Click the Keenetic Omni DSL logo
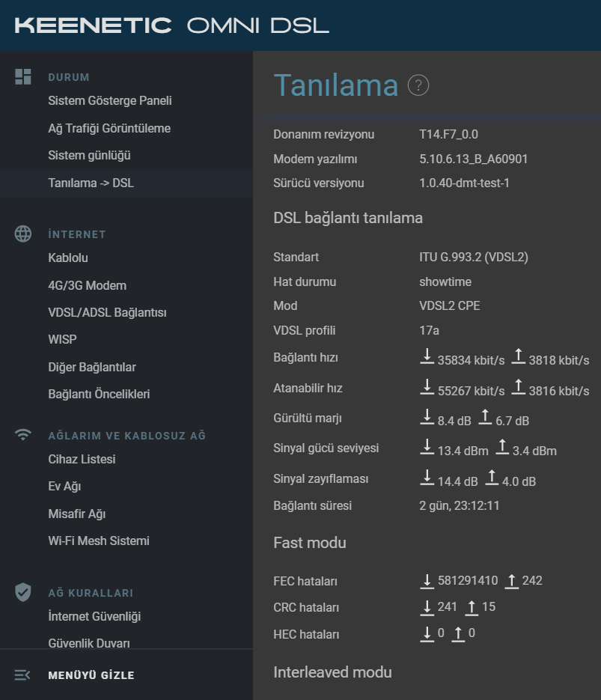The width and height of the screenshot is (601, 700). [x=172, y=25]
